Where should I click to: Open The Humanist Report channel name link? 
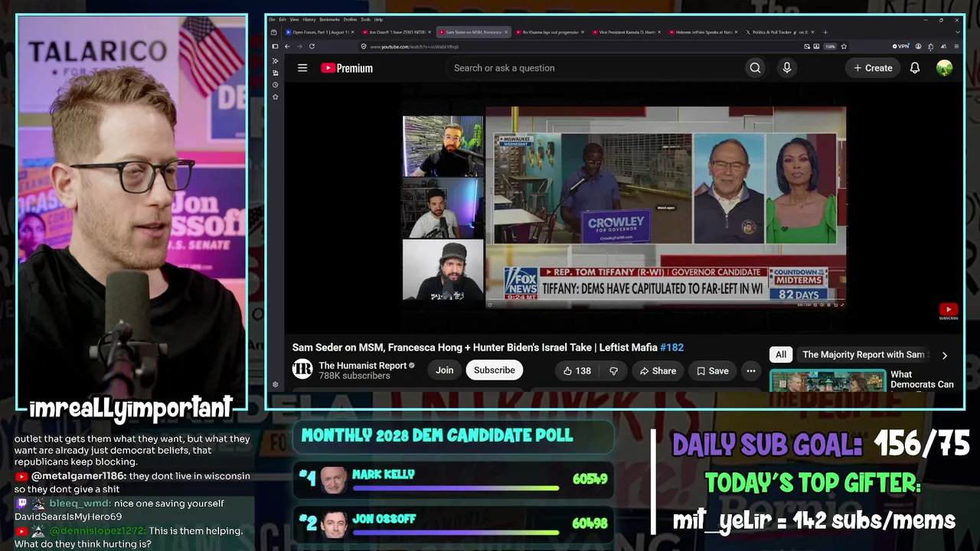(362, 366)
